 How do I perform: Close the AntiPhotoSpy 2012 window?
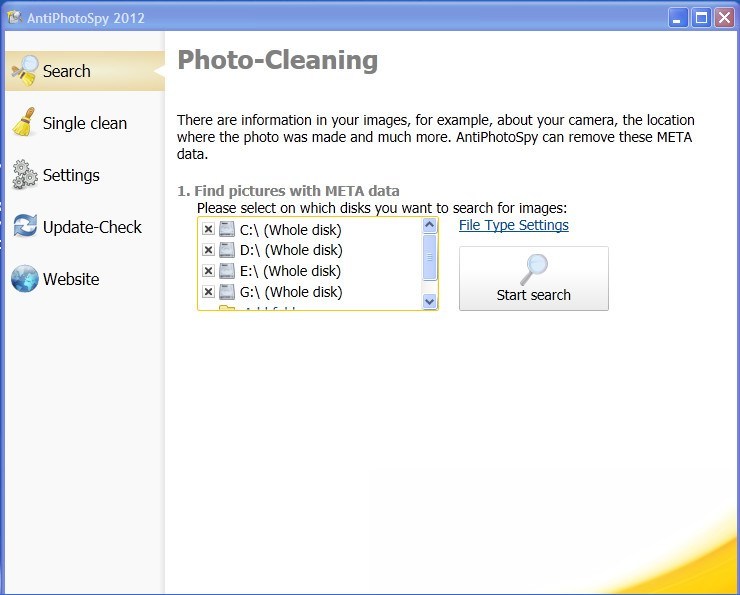724,18
